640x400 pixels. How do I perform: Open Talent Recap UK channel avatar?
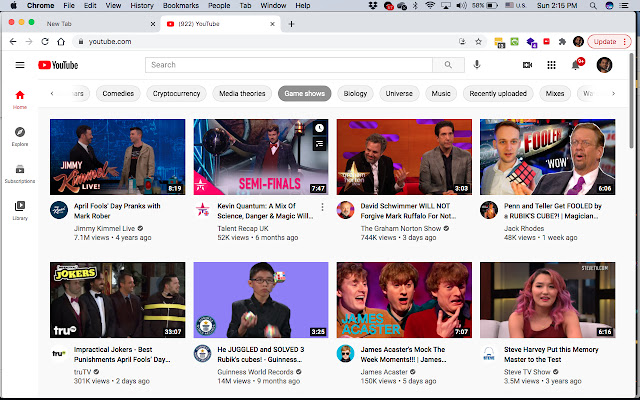[202, 210]
